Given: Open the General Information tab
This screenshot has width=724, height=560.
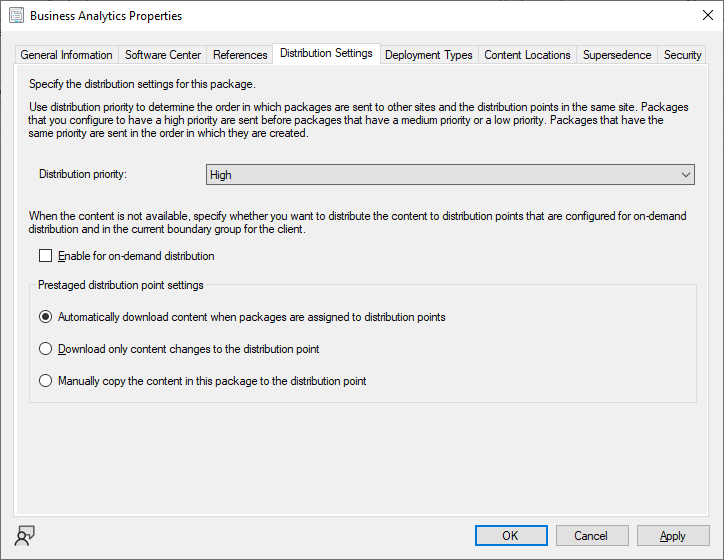Looking at the screenshot, I should (66, 55).
